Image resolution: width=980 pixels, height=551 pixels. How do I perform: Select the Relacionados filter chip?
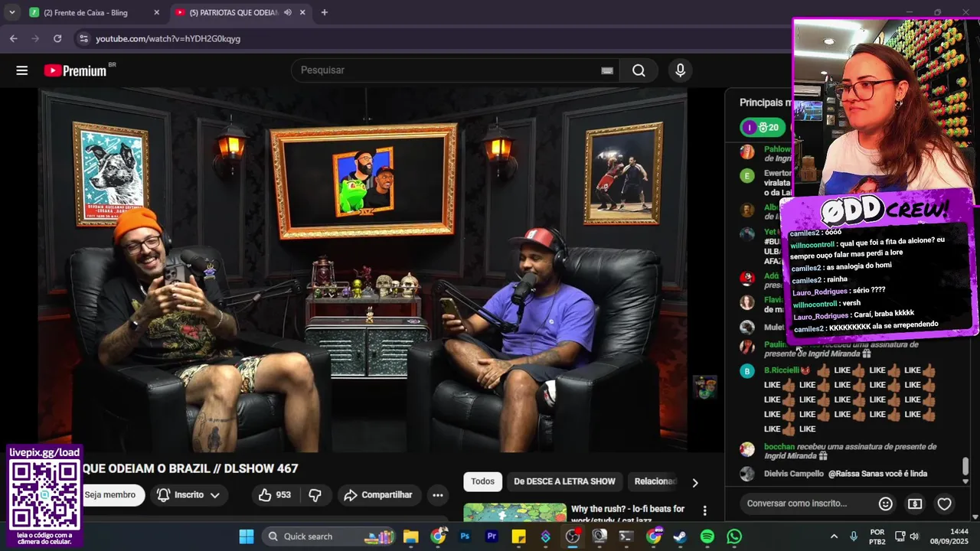point(655,481)
